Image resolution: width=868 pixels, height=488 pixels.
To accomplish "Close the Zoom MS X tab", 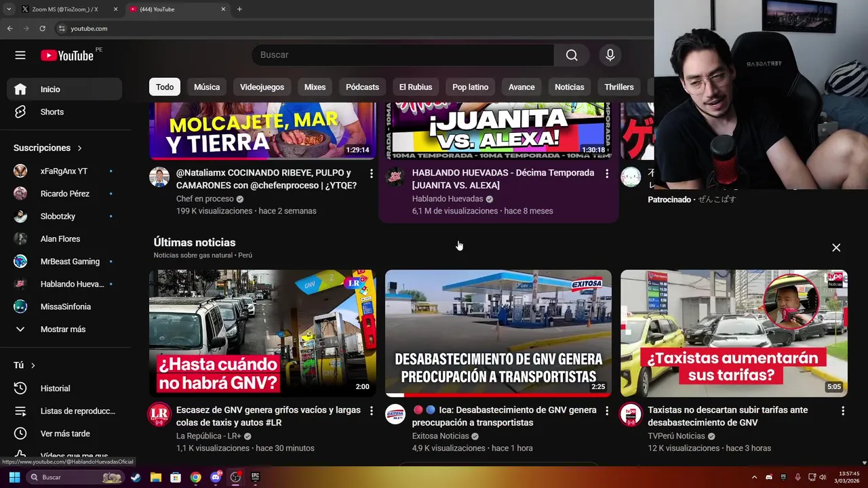I will (x=115, y=9).
